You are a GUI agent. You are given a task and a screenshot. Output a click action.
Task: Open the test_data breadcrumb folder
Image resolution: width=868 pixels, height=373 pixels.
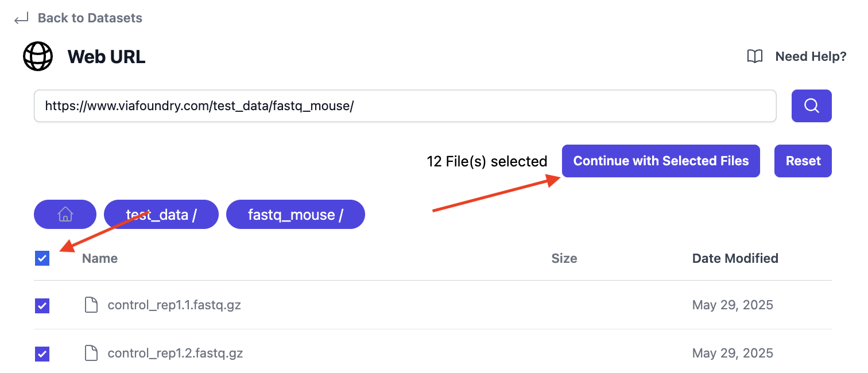pyautogui.click(x=161, y=214)
